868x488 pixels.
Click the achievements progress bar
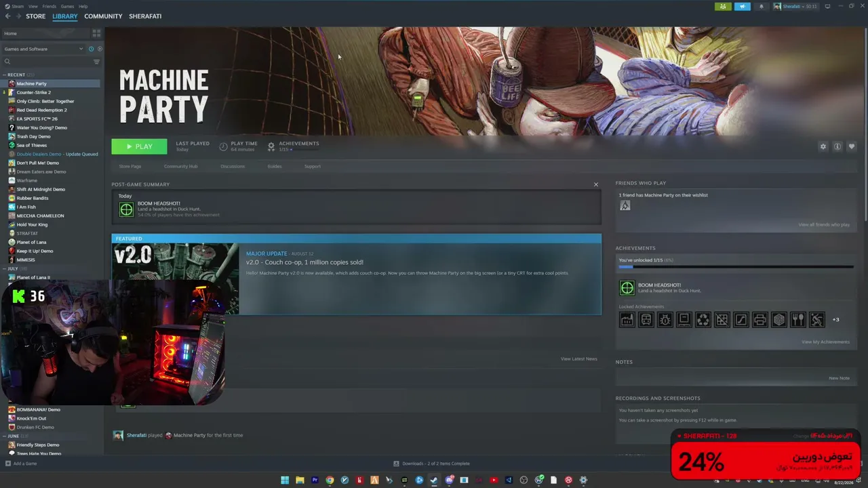pos(736,267)
